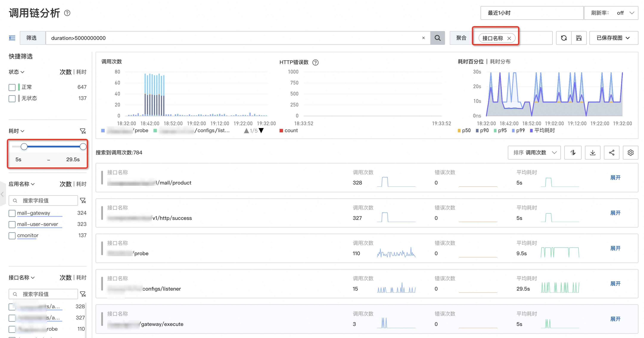Run the search with the magnifier button
The image size is (644, 338).
pos(437,38)
